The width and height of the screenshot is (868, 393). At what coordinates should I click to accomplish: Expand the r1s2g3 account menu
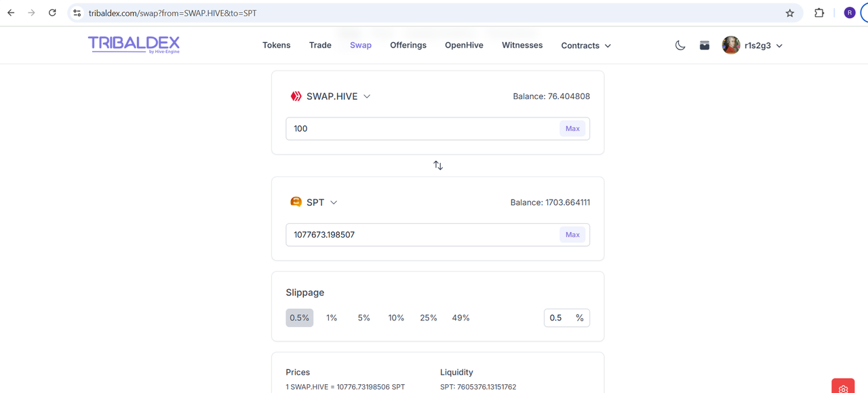coord(779,46)
